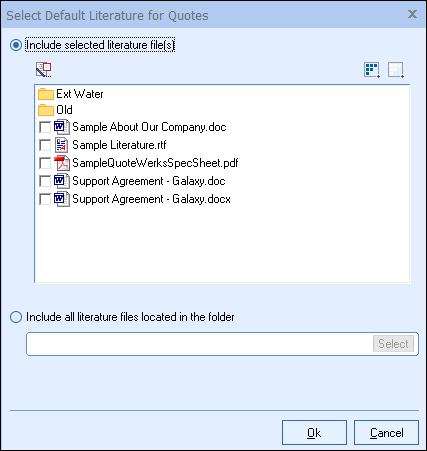Choose 'Include all literature files located in the folder'
This screenshot has height=451, width=427.
(x=16, y=317)
